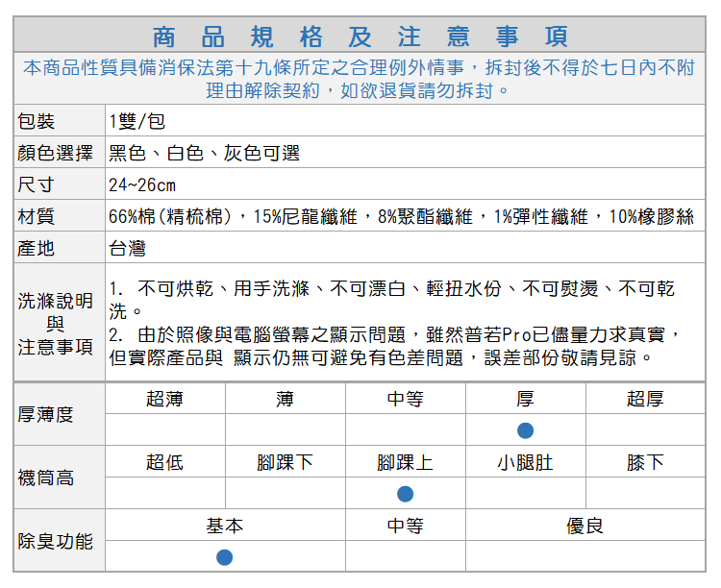Viewport: 721px width, 588px height.
Task: Click the 襪筒高 row label
Action: [x=46, y=478]
